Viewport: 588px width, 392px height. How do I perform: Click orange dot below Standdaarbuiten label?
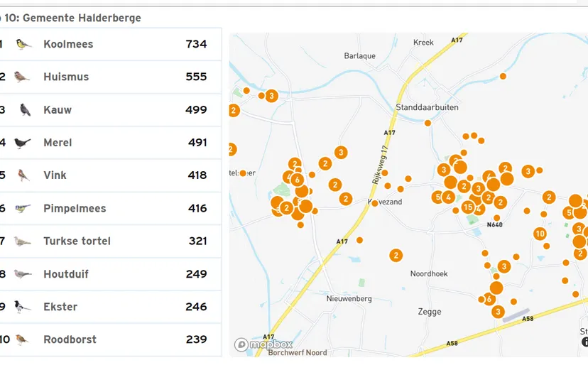pos(428,123)
